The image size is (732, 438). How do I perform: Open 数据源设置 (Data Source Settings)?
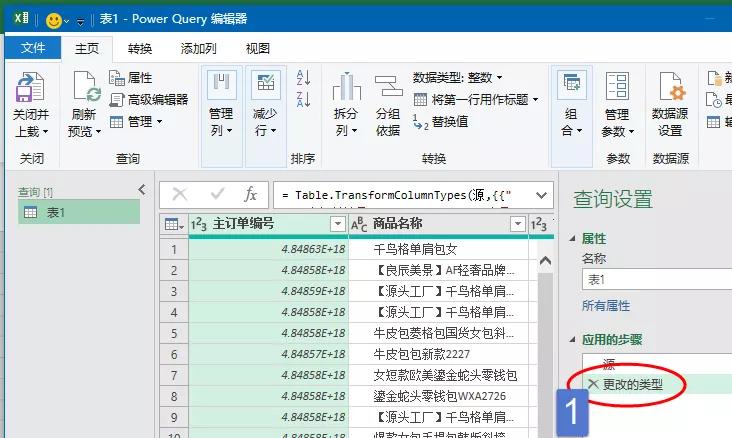(669, 90)
